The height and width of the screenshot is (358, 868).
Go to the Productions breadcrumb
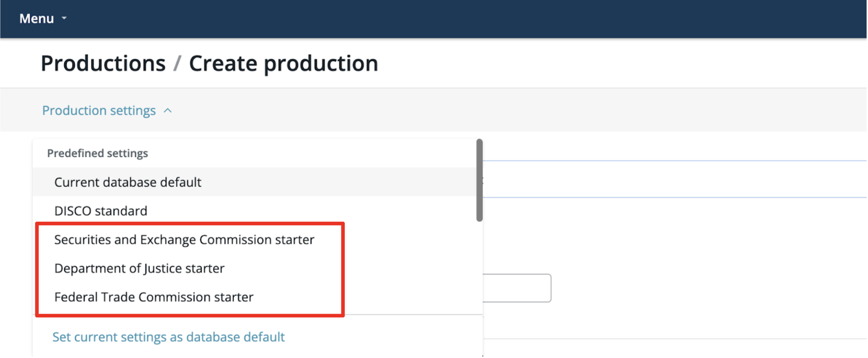(x=103, y=63)
